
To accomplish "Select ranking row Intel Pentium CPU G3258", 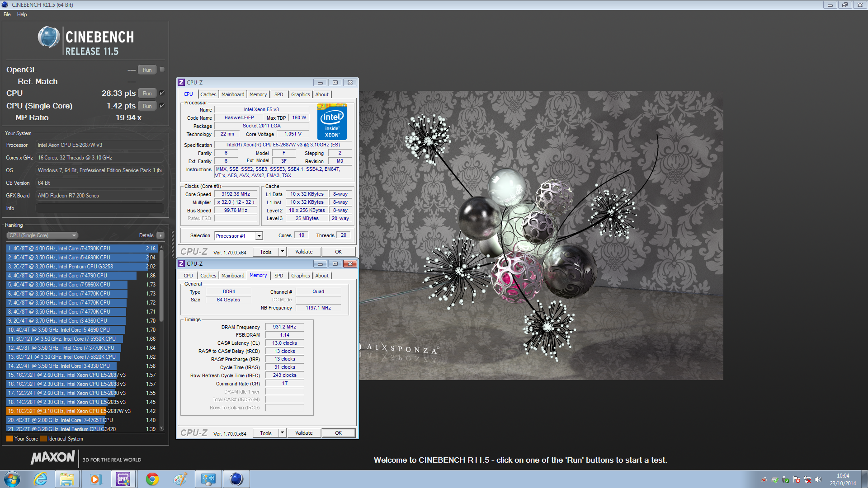I will [82, 267].
